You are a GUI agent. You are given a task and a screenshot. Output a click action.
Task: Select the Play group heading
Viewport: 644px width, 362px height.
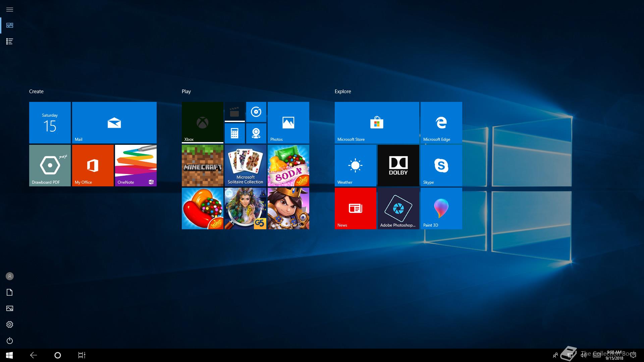186,92
